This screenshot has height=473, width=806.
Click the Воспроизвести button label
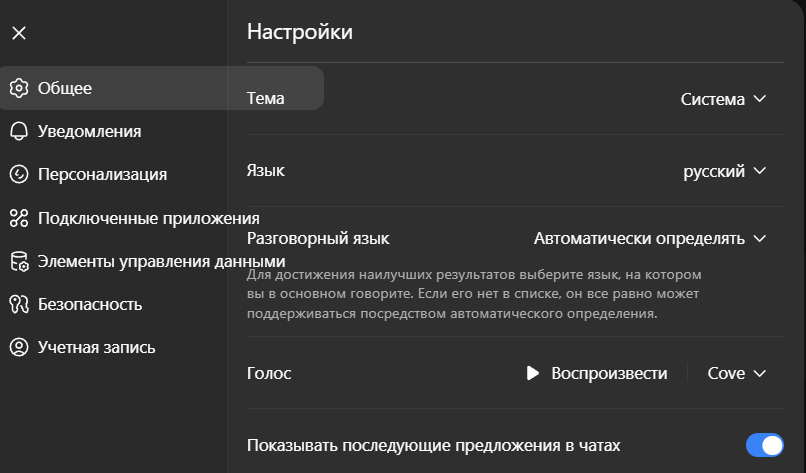pos(609,373)
